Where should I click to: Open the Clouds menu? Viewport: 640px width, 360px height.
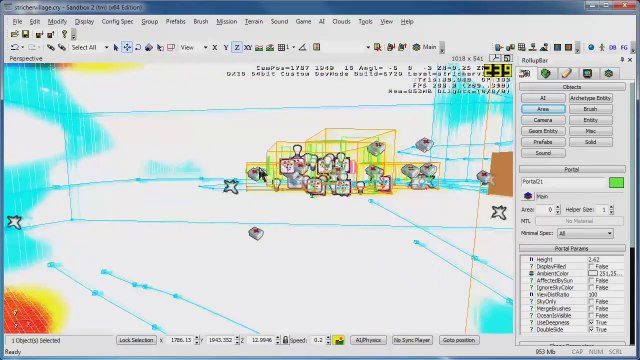tap(341, 22)
